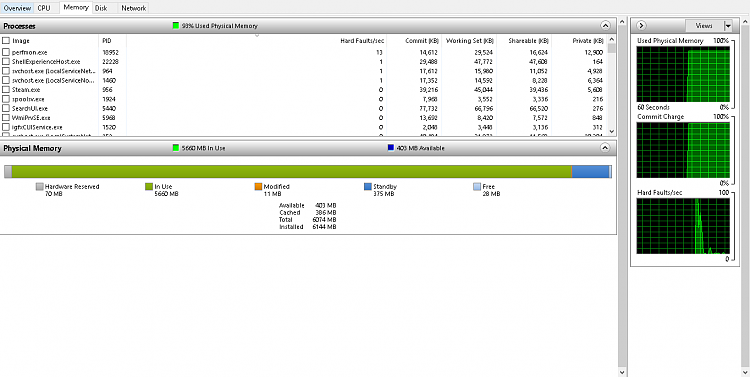Click the Cached 386 MB value
Viewport: 750px width, 377px height.
click(x=326, y=212)
